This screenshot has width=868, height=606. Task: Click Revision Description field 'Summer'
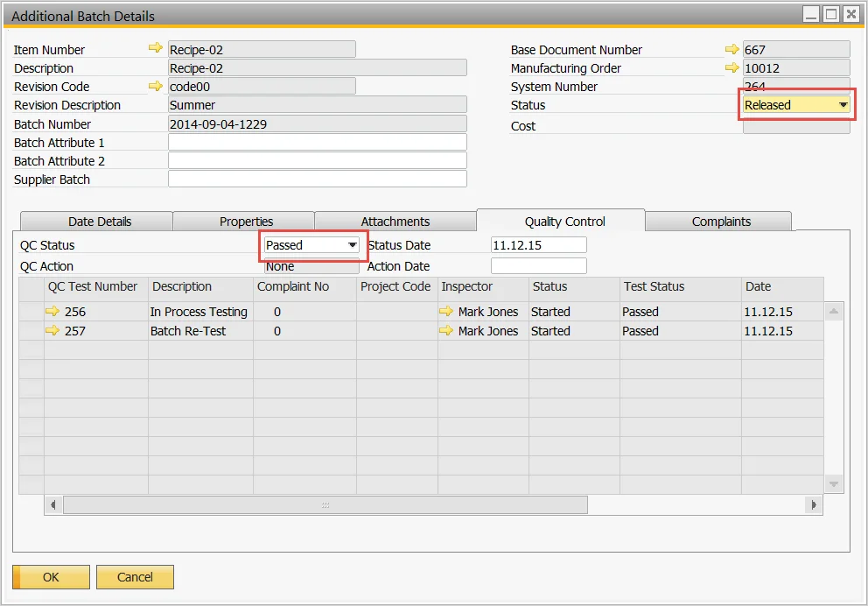318,105
